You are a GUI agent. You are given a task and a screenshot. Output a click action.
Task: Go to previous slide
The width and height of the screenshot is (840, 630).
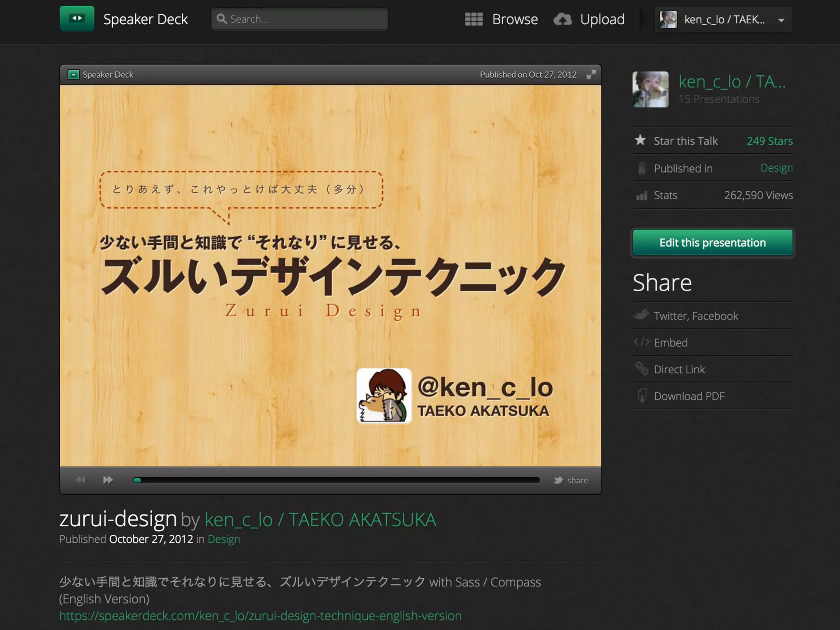[80, 480]
